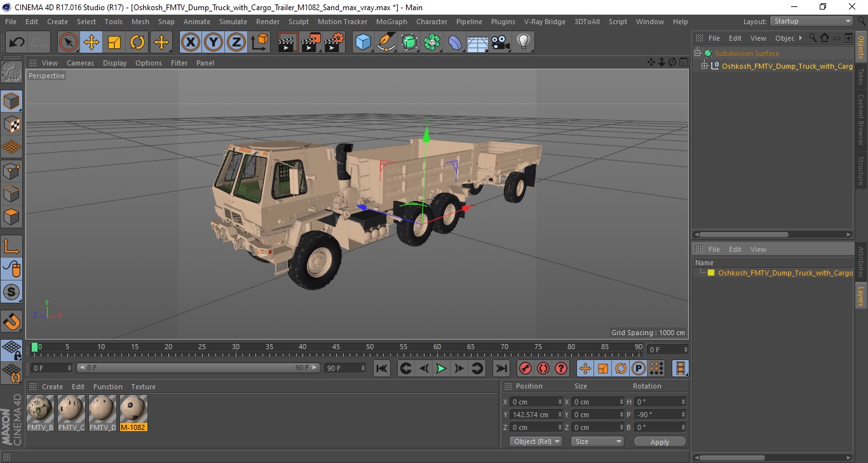Click the Bend deformer icon
This screenshot has height=463, width=868.
coord(455,43)
